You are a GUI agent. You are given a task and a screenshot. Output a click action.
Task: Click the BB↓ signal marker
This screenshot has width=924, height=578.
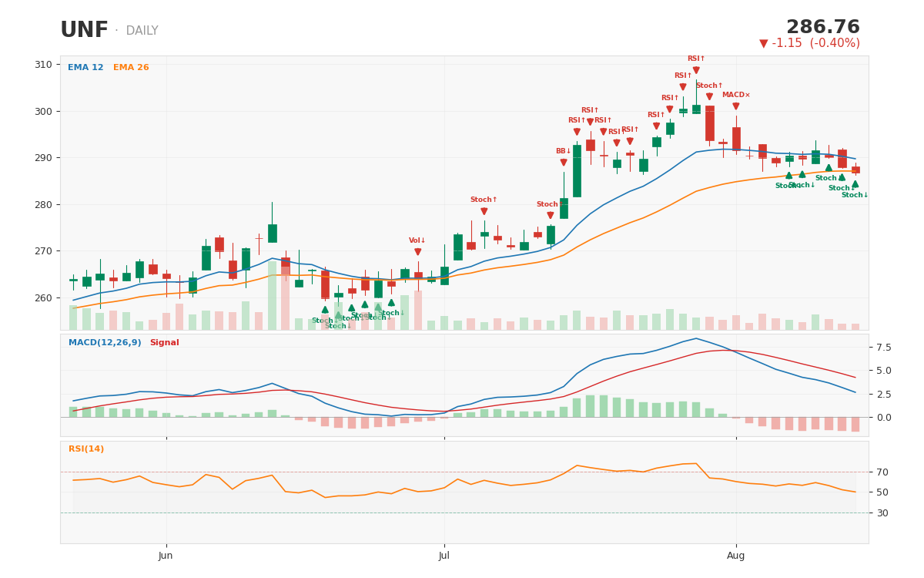[x=564, y=162]
